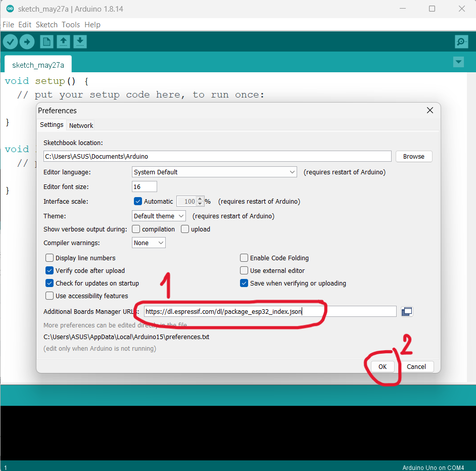Click the interface scale 100 value field

click(187, 201)
